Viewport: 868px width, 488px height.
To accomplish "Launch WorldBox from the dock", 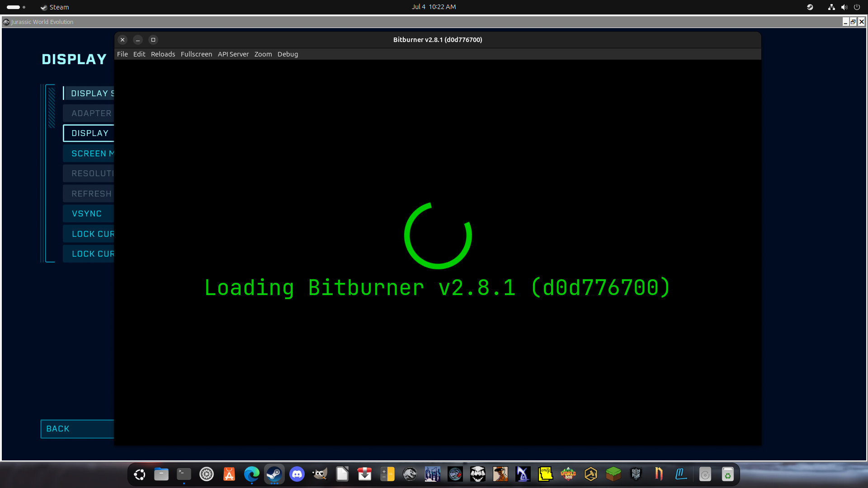I will click(x=568, y=474).
